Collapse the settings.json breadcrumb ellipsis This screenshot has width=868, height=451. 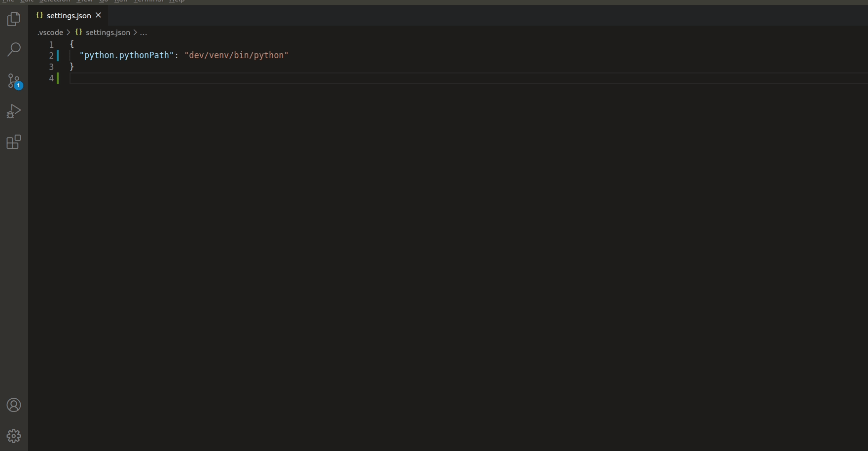[x=144, y=33]
